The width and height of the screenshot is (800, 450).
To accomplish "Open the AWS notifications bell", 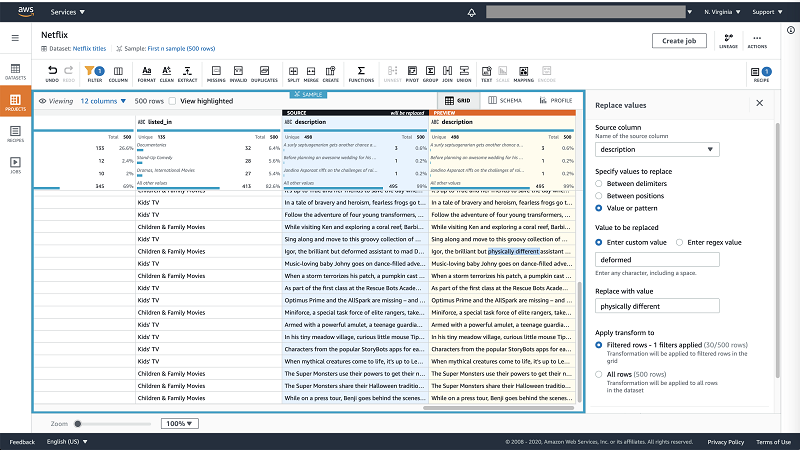I will 471,12.
